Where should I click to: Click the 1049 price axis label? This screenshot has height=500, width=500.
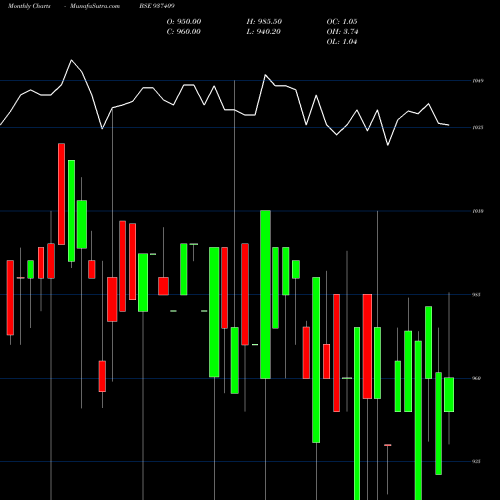click(478, 81)
